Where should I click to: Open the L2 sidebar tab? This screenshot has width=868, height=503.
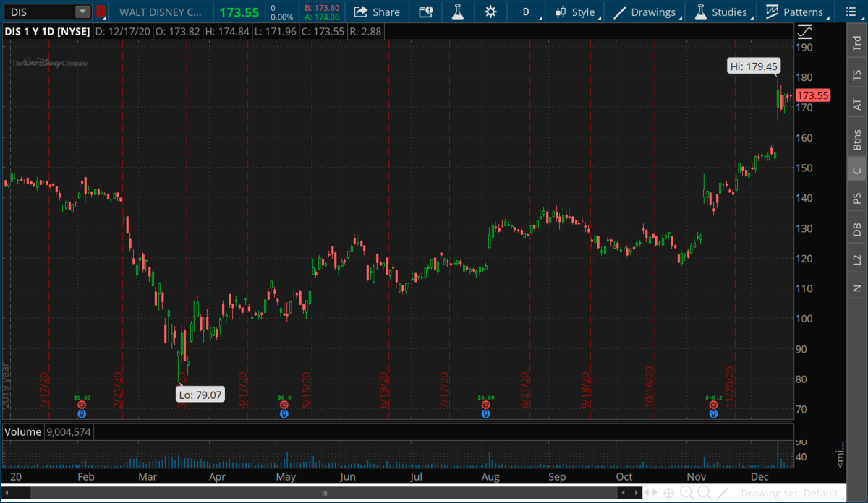pos(857,259)
